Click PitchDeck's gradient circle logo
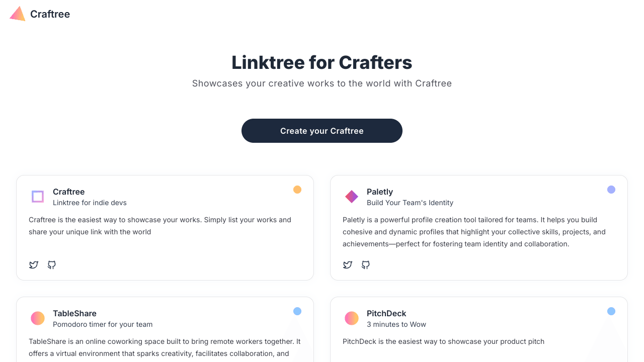The image size is (644, 362). (x=351, y=318)
